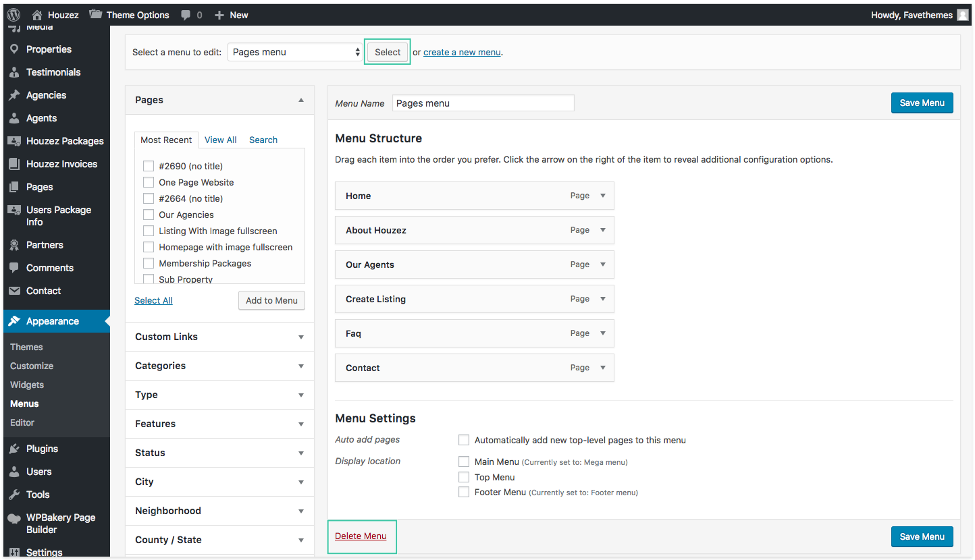This screenshot has width=975, height=560.
Task: Open Editor under Appearance
Action: coord(22,422)
